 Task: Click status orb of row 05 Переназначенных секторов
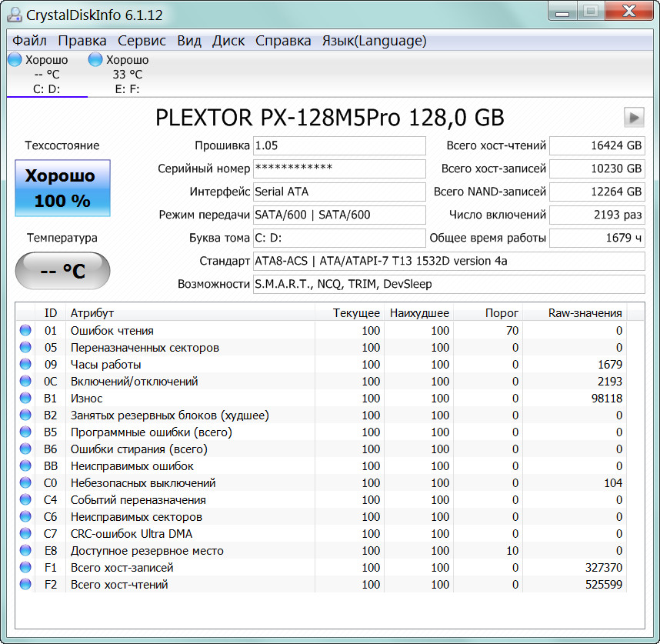click(x=25, y=347)
